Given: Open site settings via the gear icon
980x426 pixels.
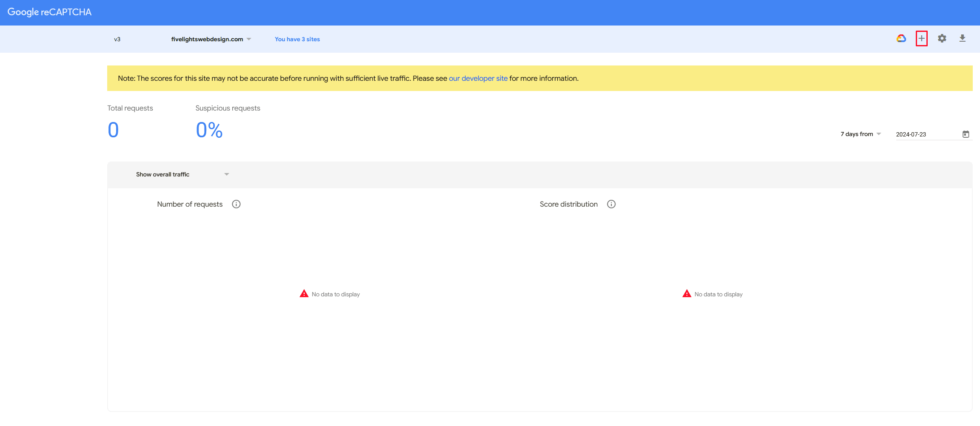Looking at the screenshot, I should coord(942,38).
